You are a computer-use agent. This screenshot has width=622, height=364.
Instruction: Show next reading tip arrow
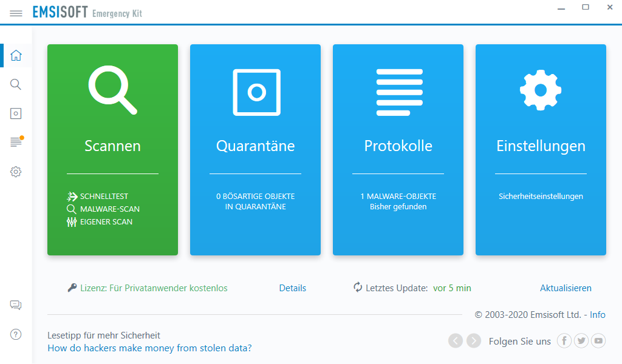tap(474, 340)
